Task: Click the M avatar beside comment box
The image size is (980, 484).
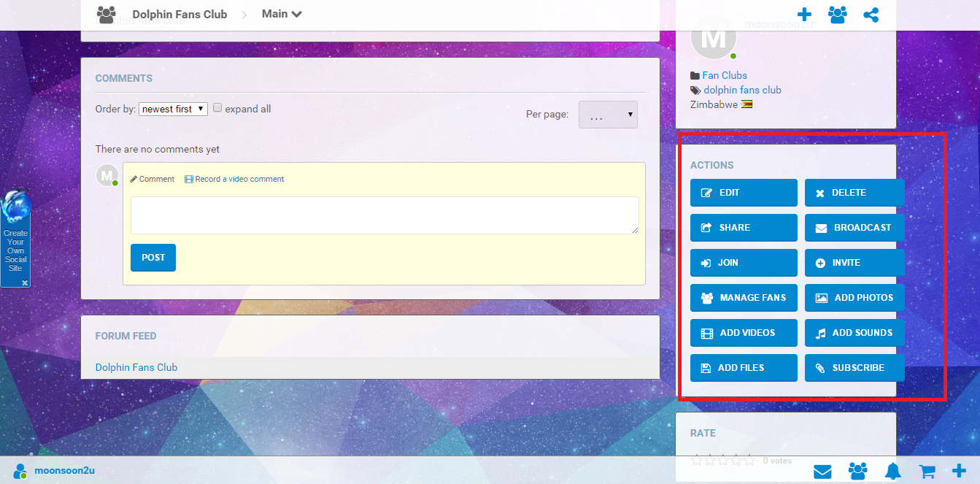Action: click(x=107, y=175)
